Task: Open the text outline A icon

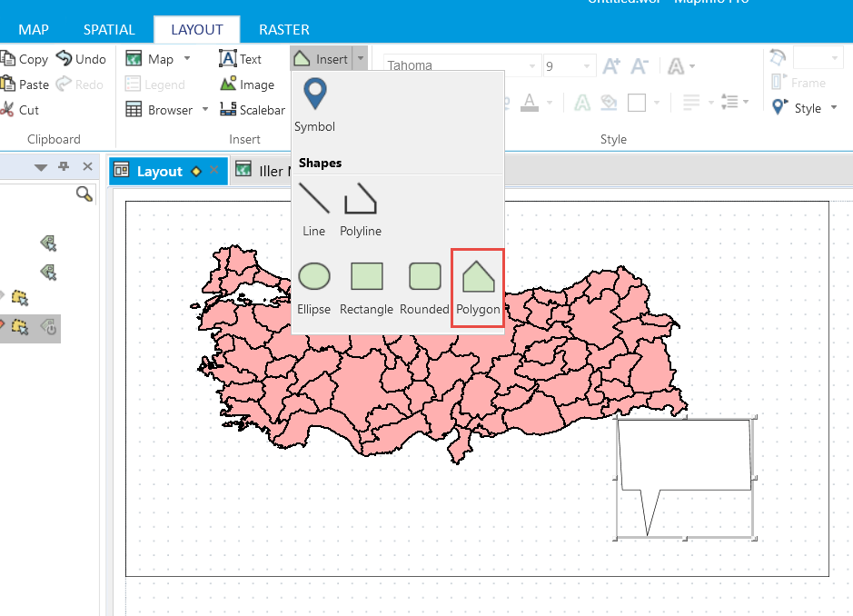Action: pyautogui.click(x=582, y=103)
